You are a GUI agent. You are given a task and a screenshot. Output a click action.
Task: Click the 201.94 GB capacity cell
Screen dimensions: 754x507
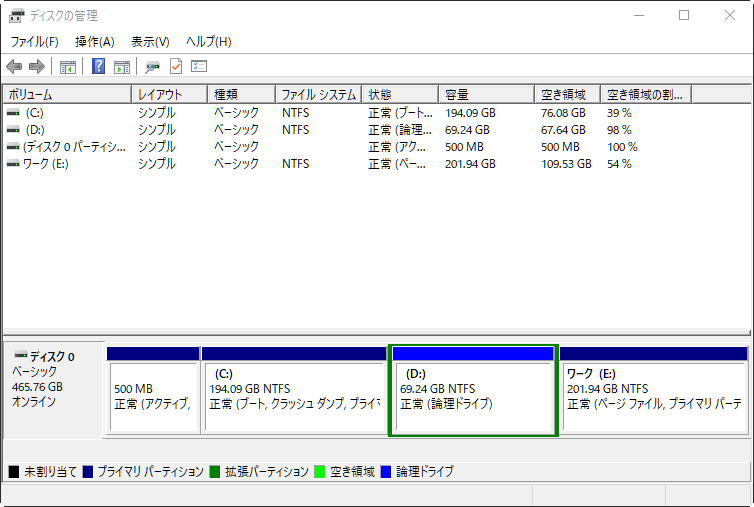point(470,164)
